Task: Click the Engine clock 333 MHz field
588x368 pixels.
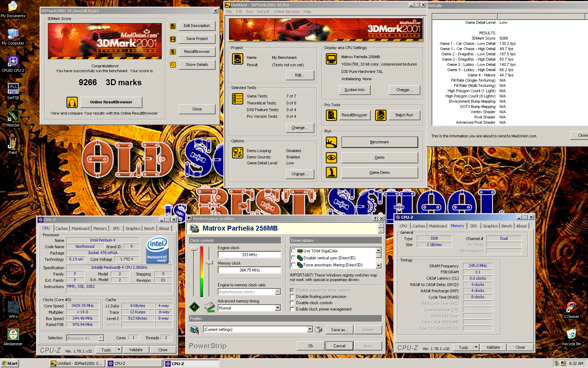Action: coord(249,255)
